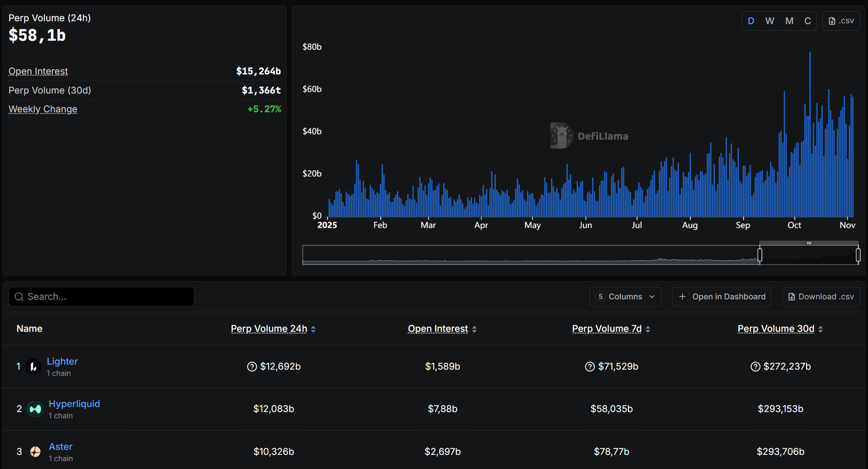Click the question mark beside Lighter's $272,237b 30d volume
868x469 pixels.
pos(755,367)
